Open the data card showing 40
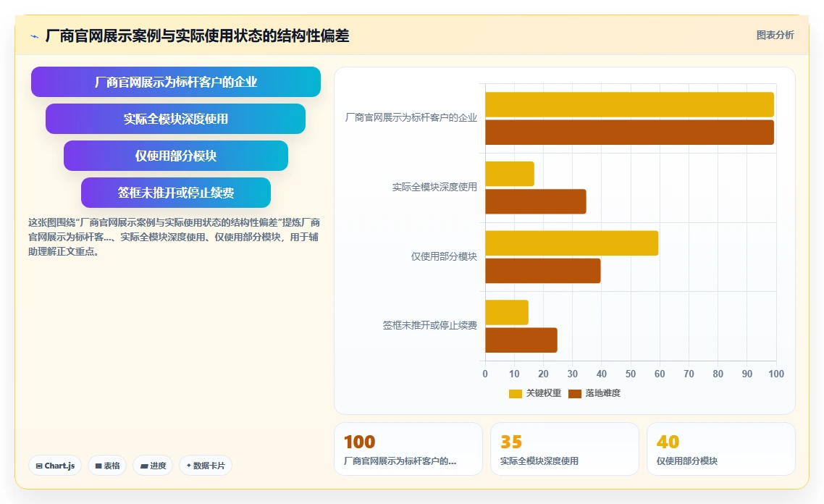The width and height of the screenshot is (824, 504). tap(721, 450)
